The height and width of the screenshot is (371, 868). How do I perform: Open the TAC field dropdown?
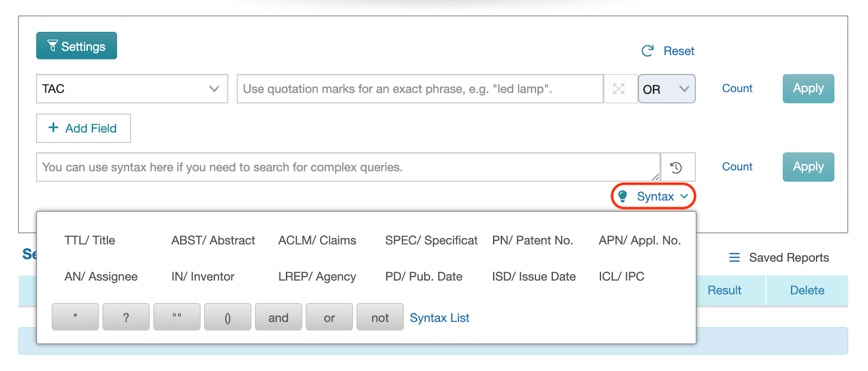point(132,89)
